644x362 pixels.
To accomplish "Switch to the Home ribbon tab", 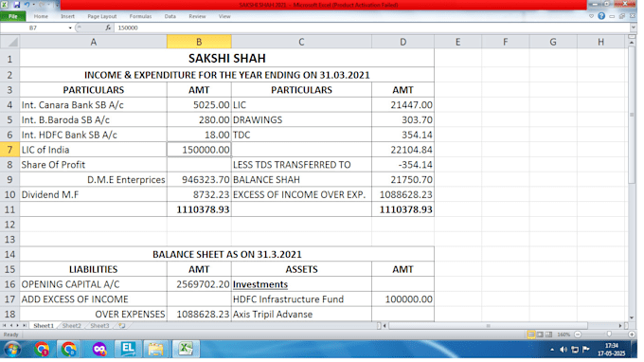I will pyautogui.click(x=41, y=16).
